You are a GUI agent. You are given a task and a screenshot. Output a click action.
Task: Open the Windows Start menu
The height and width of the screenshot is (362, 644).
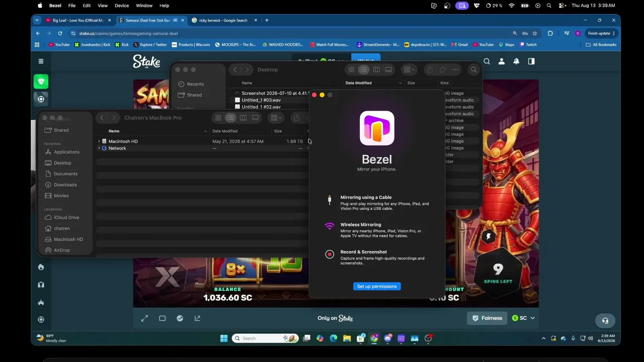tap(224, 338)
